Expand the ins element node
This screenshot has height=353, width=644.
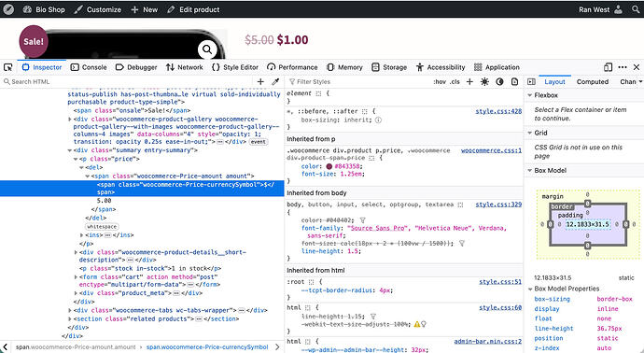click(81, 235)
